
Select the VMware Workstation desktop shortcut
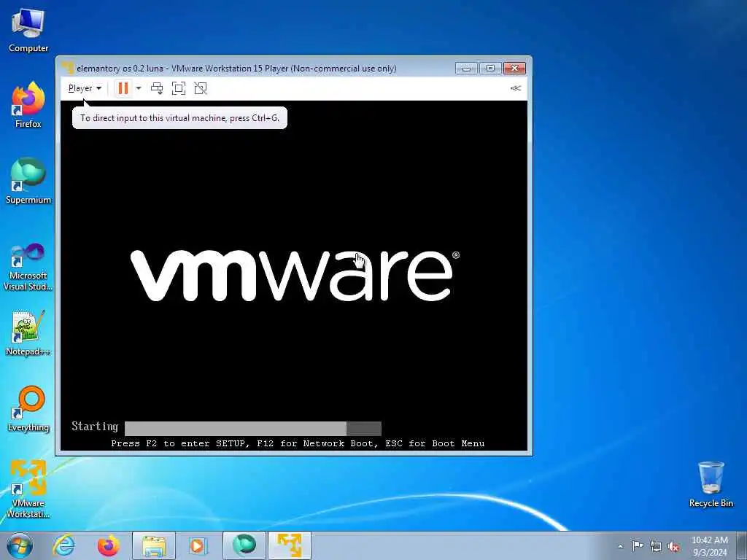click(x=28, y=489)
